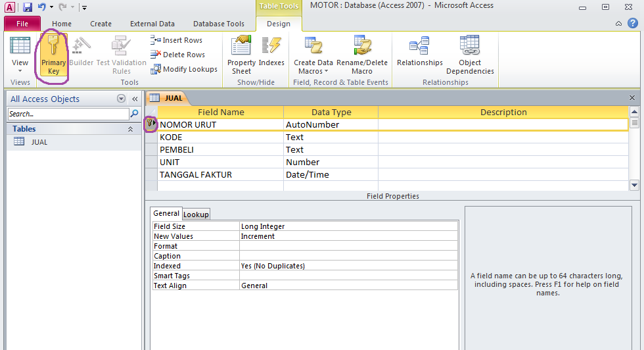The height and width of the screenshot is (350, 644).
Task: Click the Field Size property value
Action: coord(348,226)
